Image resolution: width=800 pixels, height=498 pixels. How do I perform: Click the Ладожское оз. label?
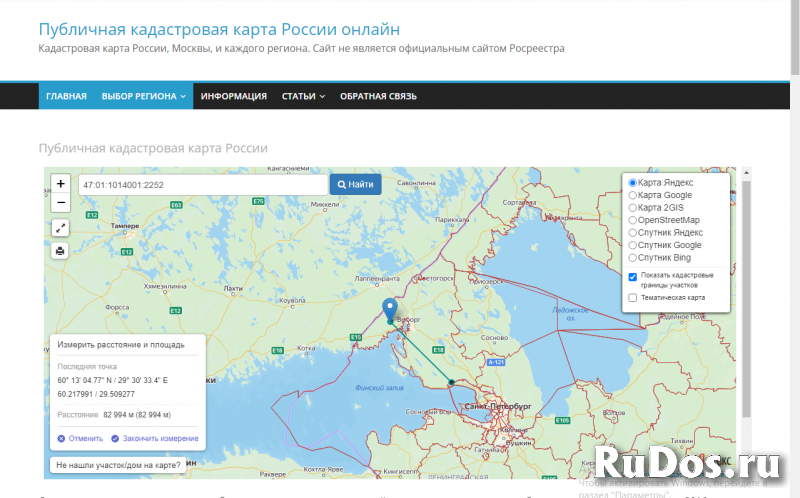[570, 313]
